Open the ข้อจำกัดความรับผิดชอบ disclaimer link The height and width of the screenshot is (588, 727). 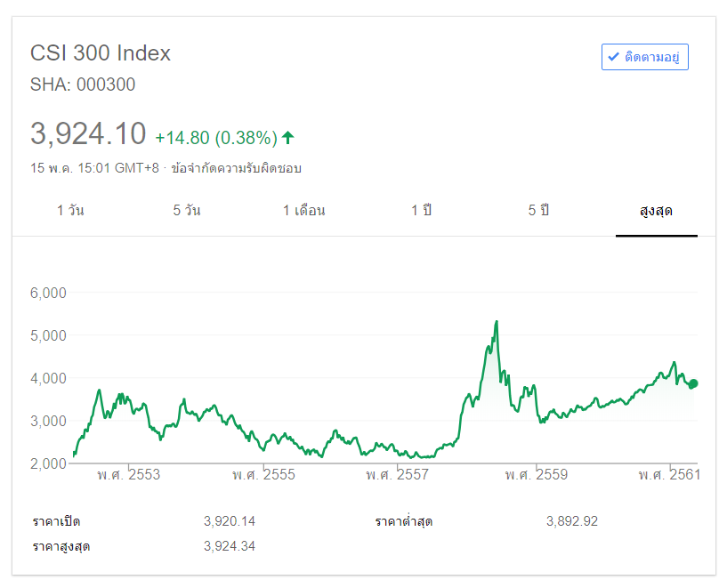pyautogui.click(x=236, y=167)
